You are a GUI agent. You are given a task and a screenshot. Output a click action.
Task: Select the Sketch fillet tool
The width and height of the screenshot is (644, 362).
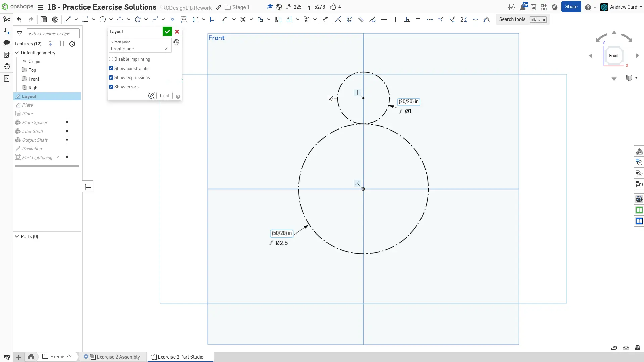[x=225, y=19]
